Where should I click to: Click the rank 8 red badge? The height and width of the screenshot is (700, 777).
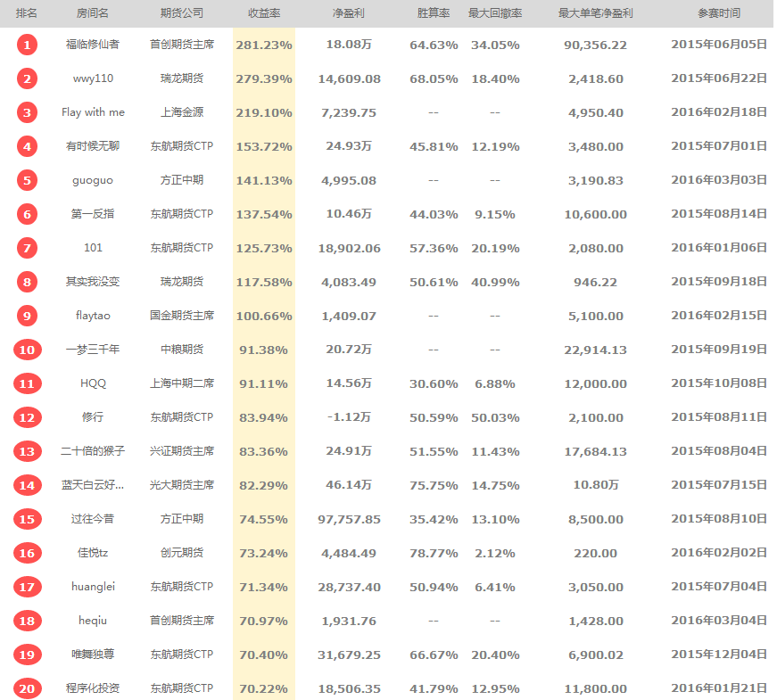[27, 282]
